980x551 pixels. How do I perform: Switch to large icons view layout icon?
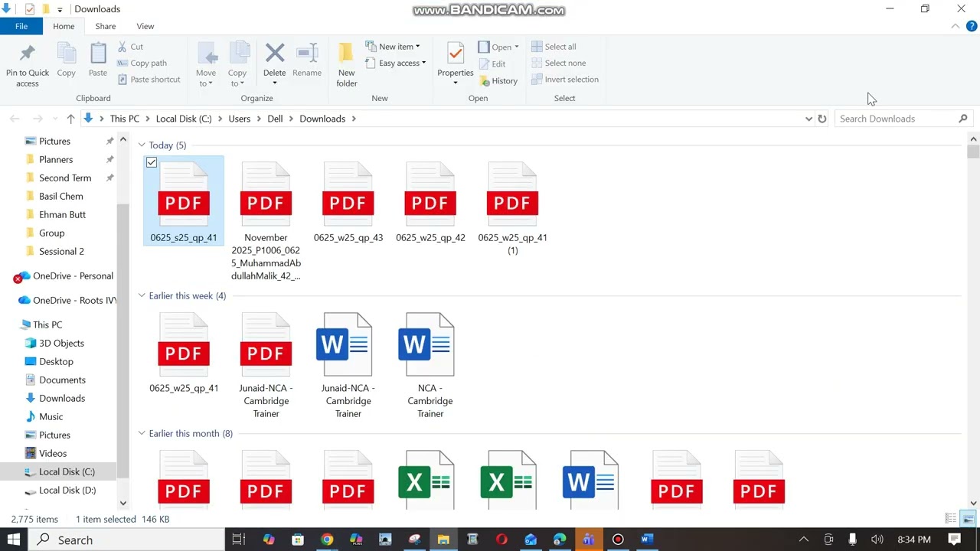click(x=969, y=519)
